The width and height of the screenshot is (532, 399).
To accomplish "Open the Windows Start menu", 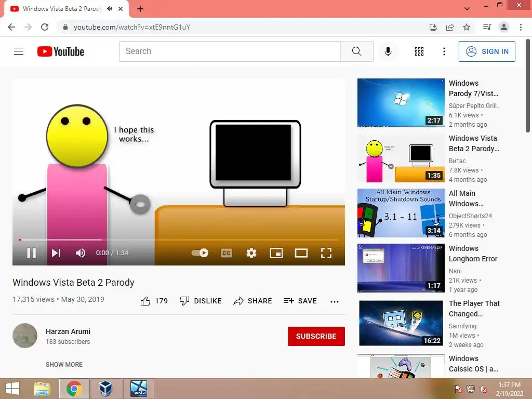I will pyautogui.click(x=12, y=389).
